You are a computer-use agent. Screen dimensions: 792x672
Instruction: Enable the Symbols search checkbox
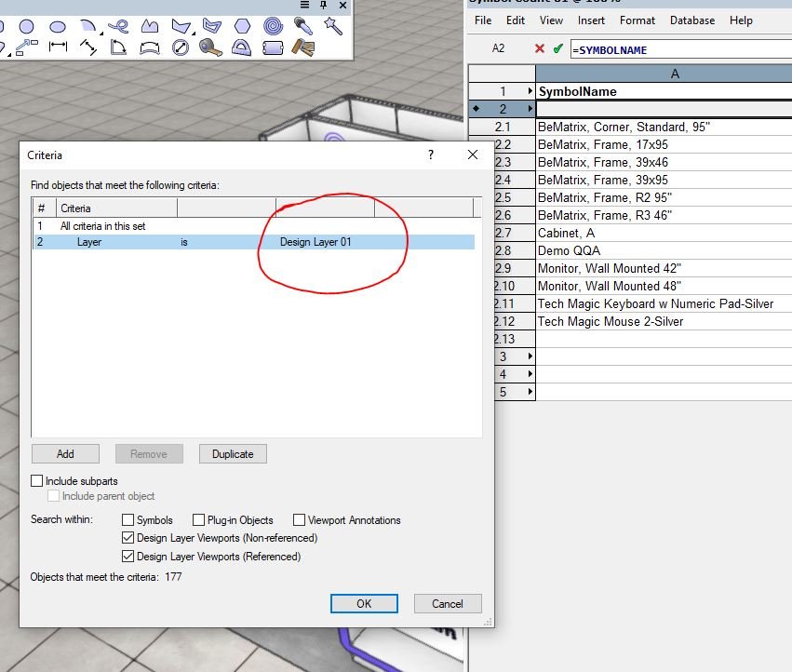tap(130, 519)
